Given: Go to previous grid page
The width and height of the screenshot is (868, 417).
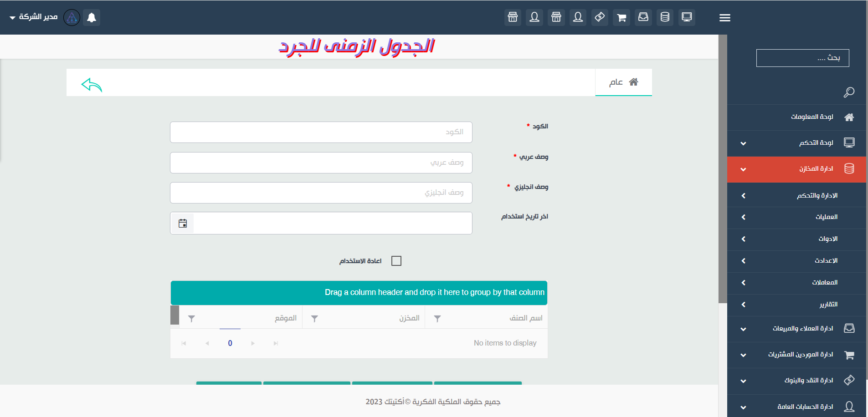Looking at the screenshot, I should coord(207,343).
